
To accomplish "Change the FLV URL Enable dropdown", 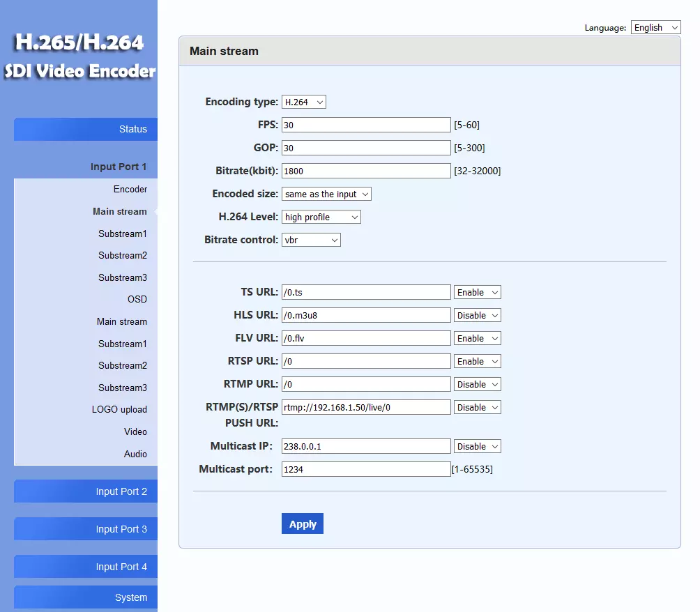I will coord(477,338).
